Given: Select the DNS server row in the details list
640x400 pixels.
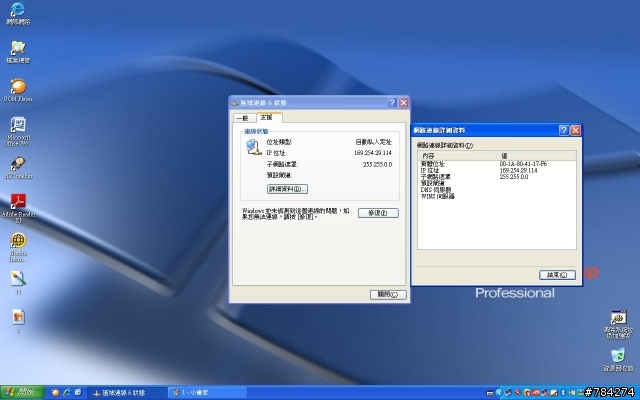Looking at the screenshot, I should click(497, 190).
